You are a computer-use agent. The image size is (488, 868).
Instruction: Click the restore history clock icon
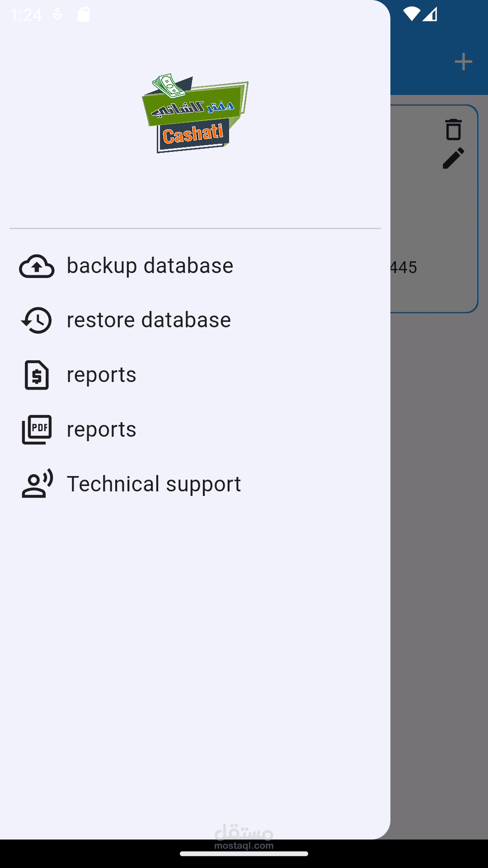[37, 320]
